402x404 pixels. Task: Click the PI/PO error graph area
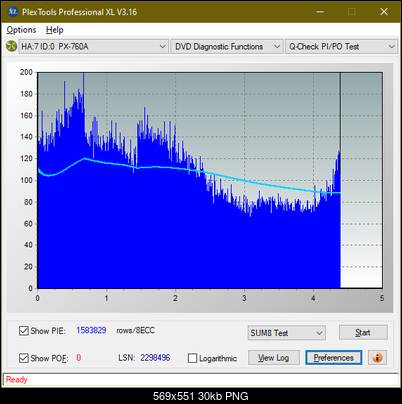coord(210,180)
